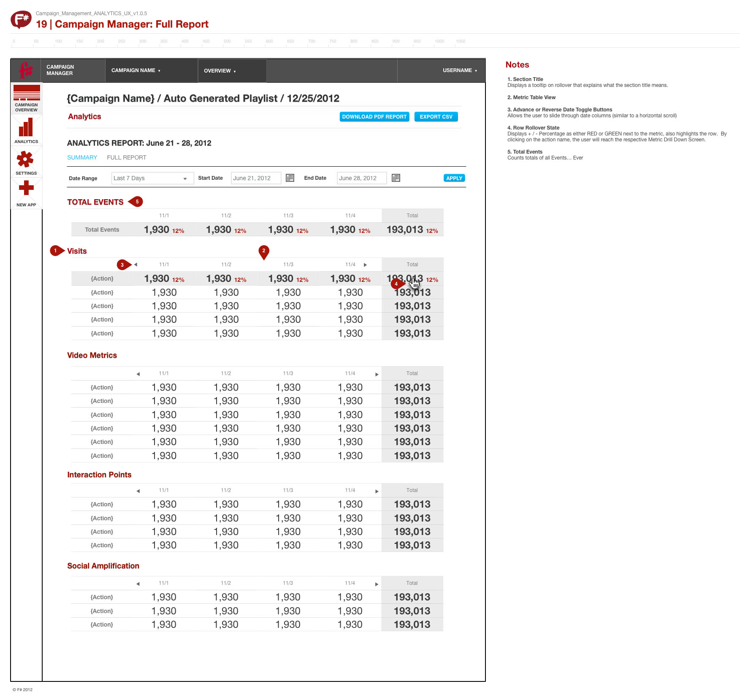
Task: Click the Campaign Name playlist page title
Action: point(203,98)
